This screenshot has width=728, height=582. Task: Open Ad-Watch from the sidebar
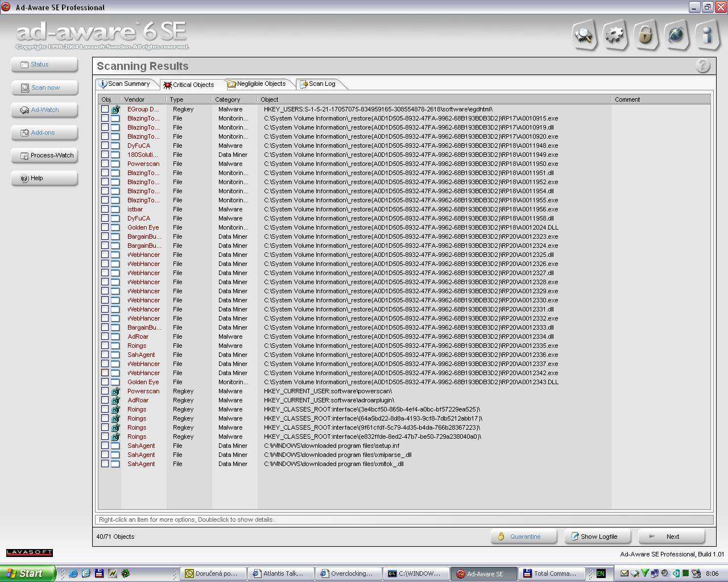44,110
